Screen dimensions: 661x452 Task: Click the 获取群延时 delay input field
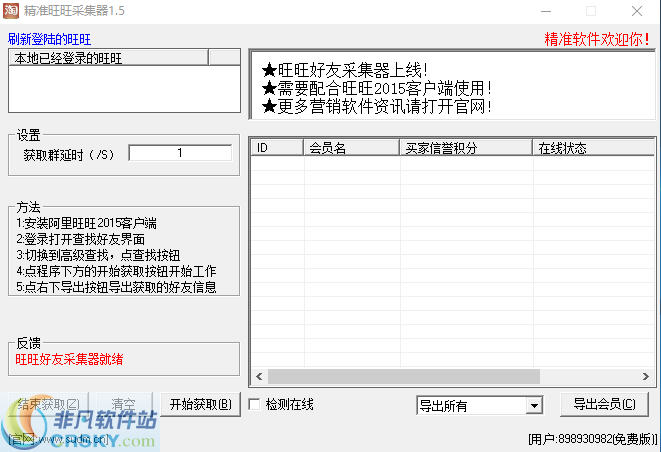coord(180,153)
